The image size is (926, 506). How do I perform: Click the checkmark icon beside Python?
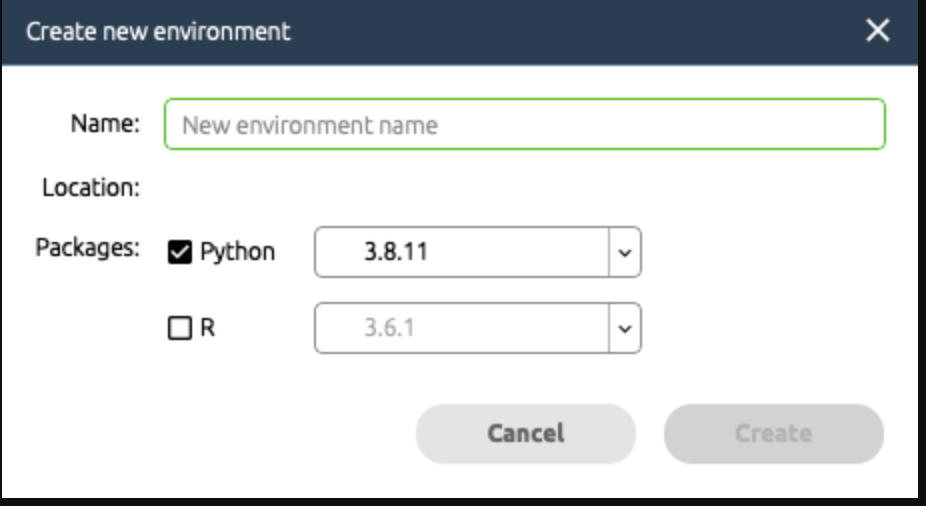[180, 252]
